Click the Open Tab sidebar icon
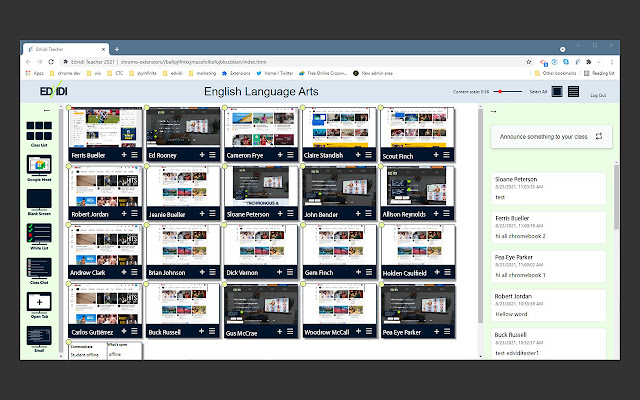This screenshot has width=640, height=400. pyautogui.click(x=39, y=302)
